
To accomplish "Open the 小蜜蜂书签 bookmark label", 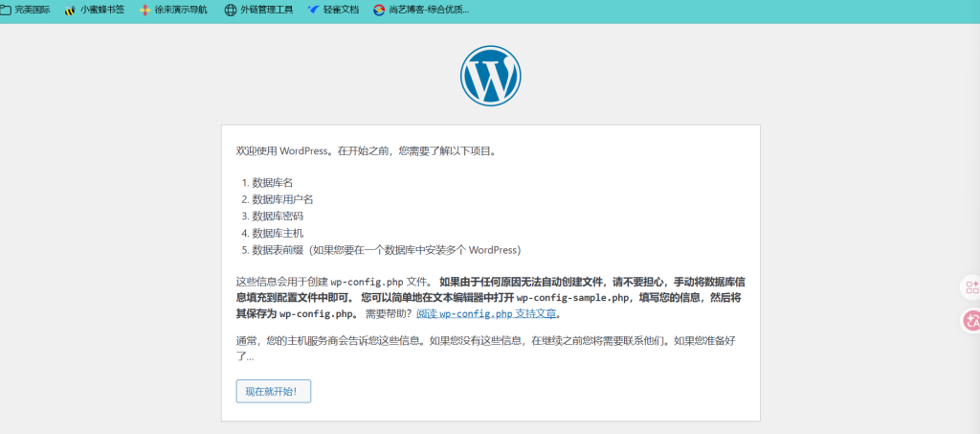I will pos(101,10).
